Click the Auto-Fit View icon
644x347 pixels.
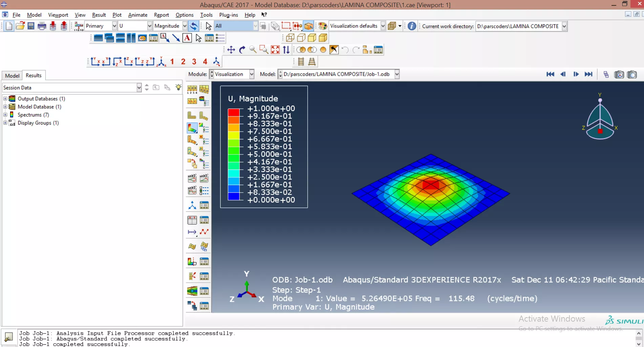(275, 50)
